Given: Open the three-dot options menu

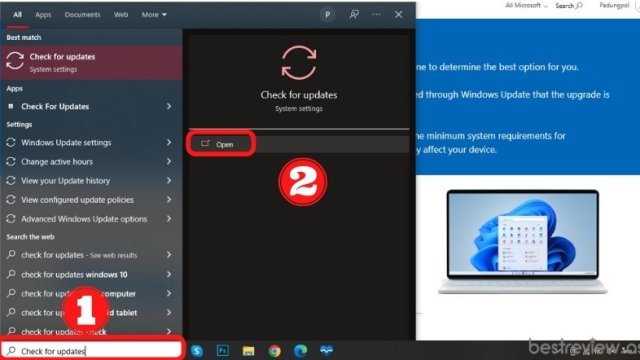Looking at the screenshot, I should click(x=376, y=15).
